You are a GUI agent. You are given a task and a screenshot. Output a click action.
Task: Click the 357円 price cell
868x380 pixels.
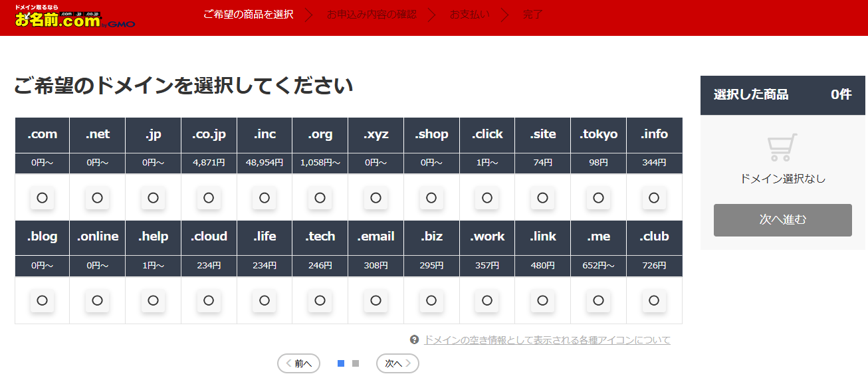[487, 266]
